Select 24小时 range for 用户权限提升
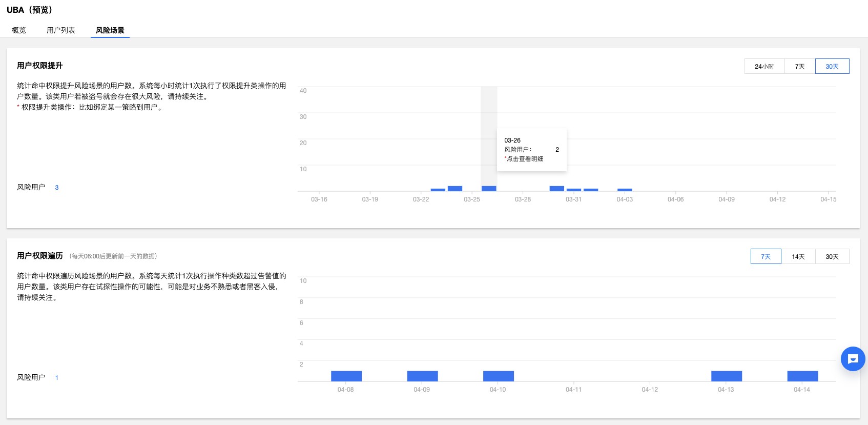Viewport: 868px width, 425px height. point(764,67)
